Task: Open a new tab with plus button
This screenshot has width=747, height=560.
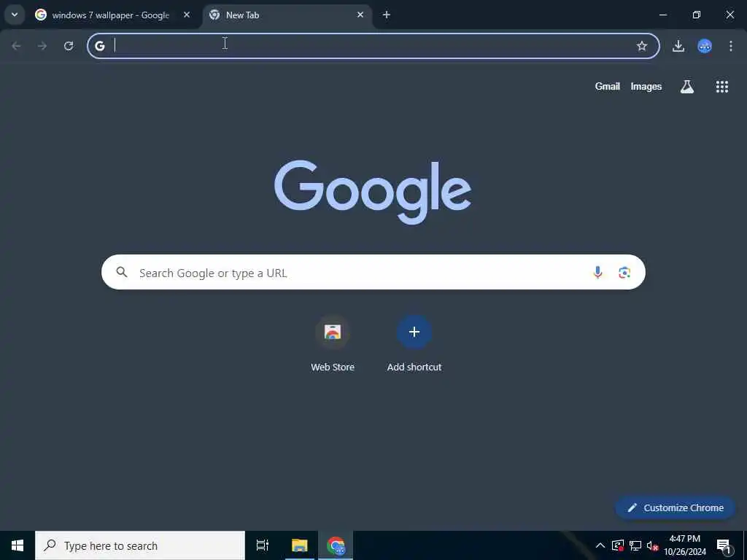Action: [387, 15]
